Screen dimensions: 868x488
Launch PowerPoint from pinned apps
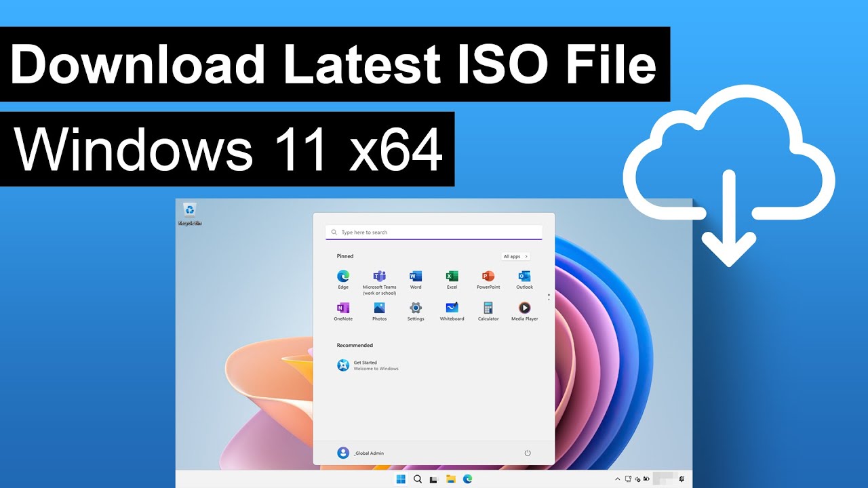pyautogui.click(x=488, y=279)
